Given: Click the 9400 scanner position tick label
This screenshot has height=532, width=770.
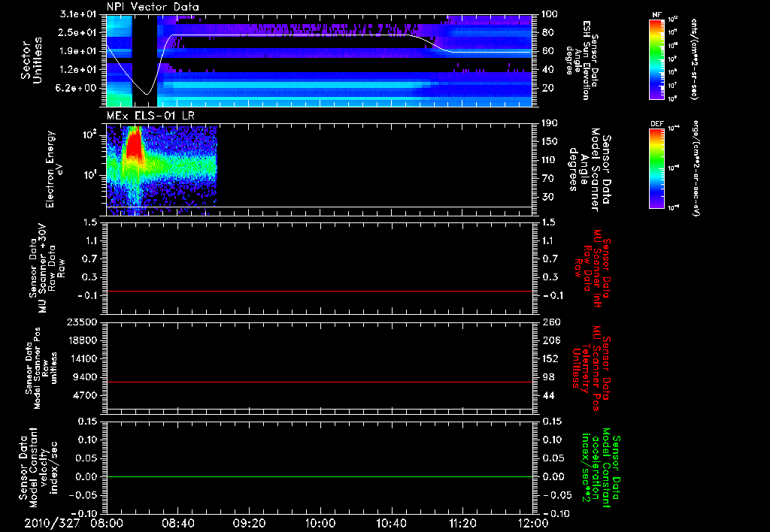Looking at the screenshot, I should [x=85, y=377].
